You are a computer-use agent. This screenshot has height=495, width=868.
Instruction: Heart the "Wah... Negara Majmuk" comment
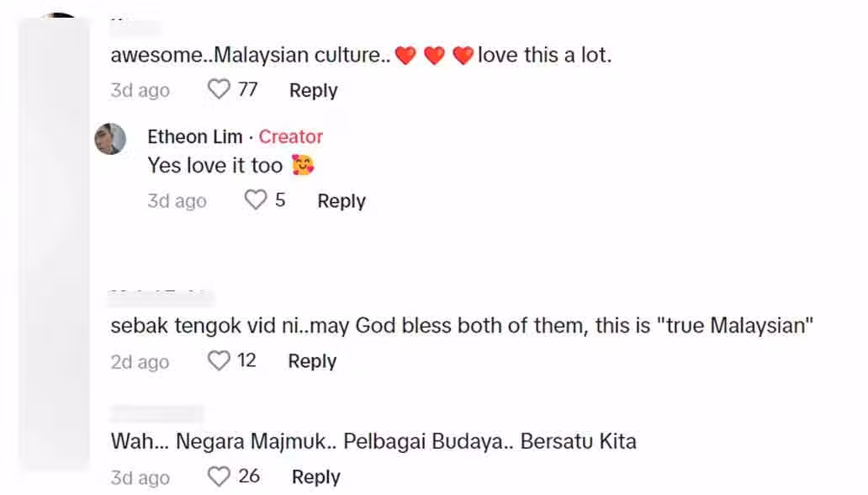click(x=219, y=476)
